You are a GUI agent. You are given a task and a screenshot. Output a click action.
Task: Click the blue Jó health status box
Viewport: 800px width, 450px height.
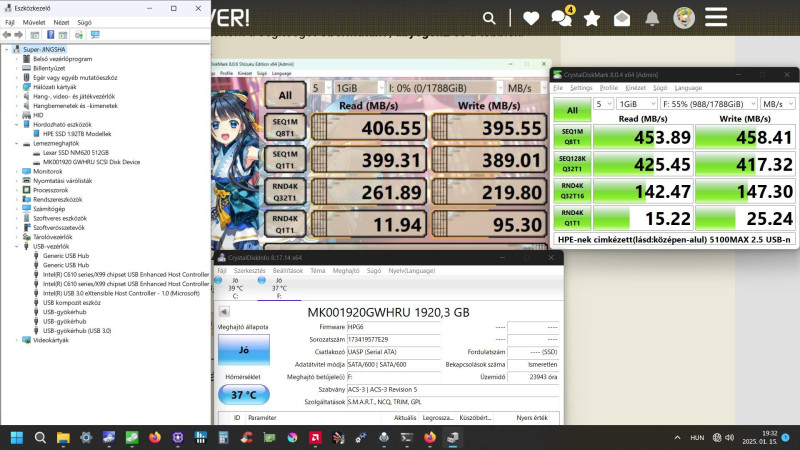244,350
